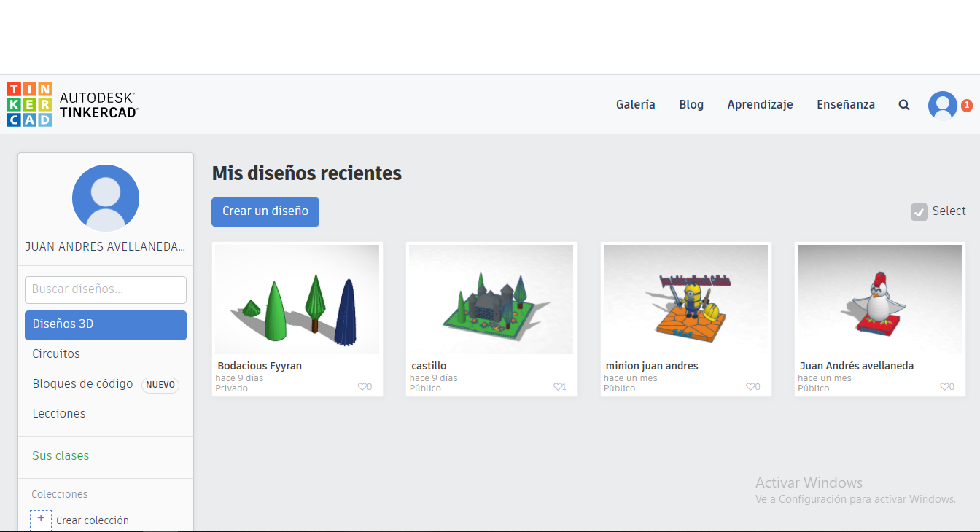Open the Galería menu

tap(636, 105)
